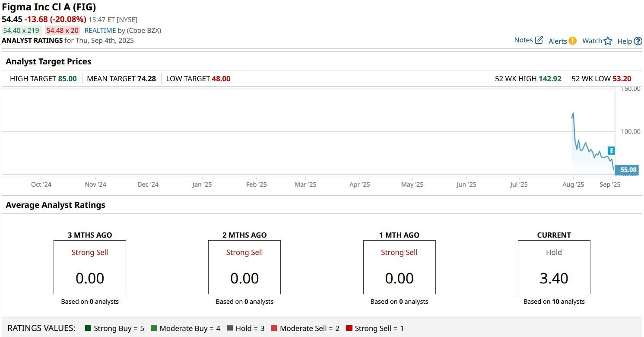Click the CURRENT Hold 3.40 rating box
This screenshot has width=644, height=337.
click(554, 267)
